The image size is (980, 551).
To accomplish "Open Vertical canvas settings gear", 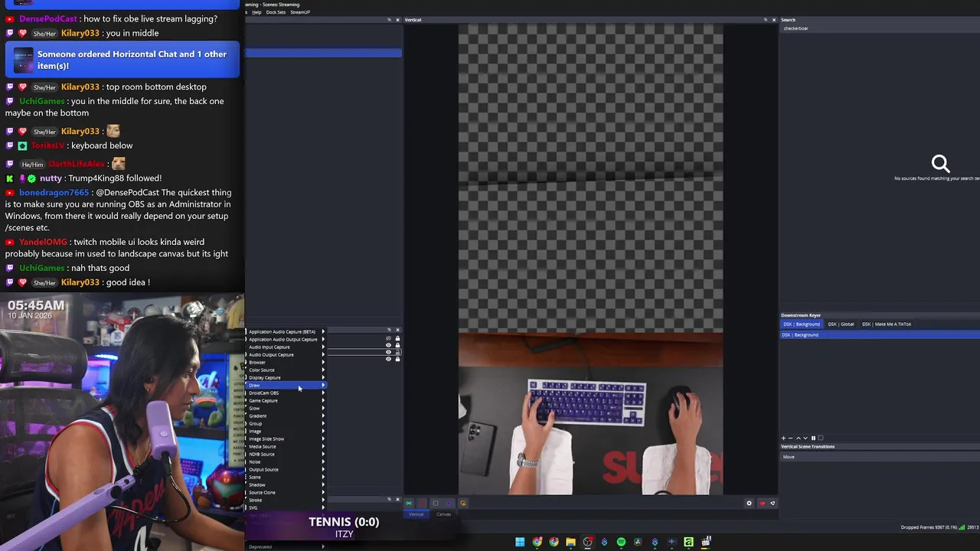I will click(x=749, y=503).
